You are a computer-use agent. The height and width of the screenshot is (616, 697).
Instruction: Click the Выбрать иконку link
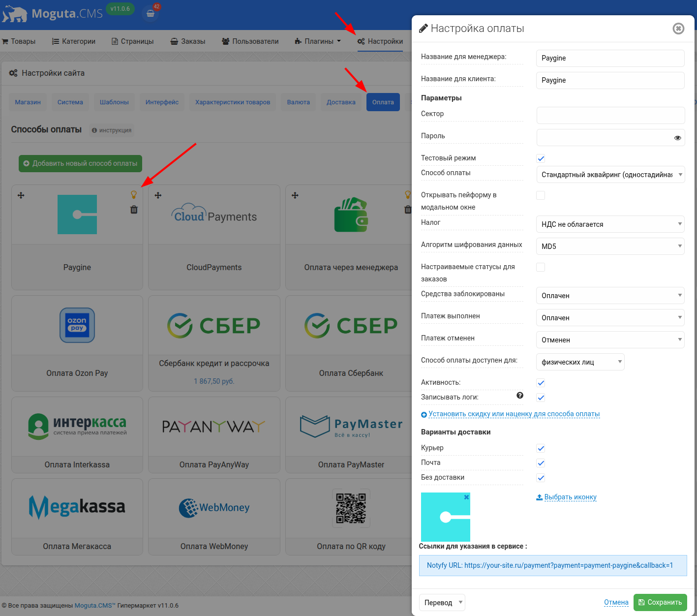point(570,497)
